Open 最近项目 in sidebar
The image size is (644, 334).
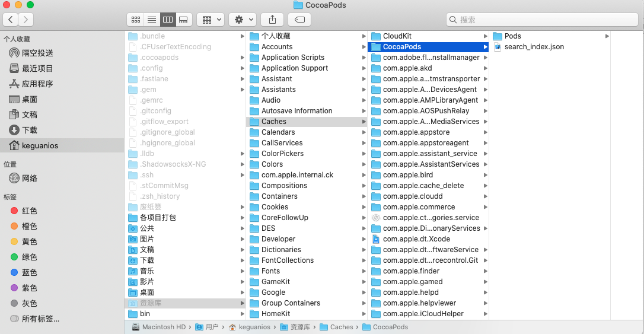[x=62, y=68]
